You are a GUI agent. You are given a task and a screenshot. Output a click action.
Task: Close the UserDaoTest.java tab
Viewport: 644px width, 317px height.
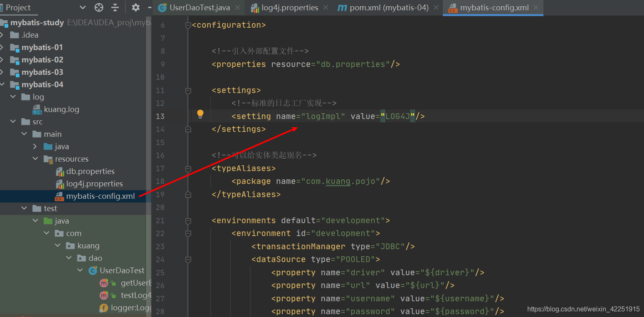tap(238, 7)
